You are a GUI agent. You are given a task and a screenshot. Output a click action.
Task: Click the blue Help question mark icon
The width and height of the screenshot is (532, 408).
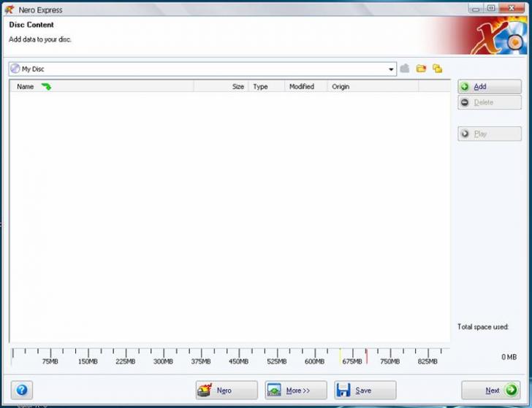22,390
